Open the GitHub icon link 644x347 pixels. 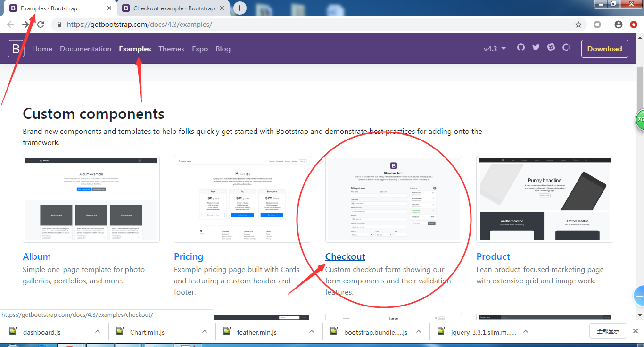pos(521,48)
